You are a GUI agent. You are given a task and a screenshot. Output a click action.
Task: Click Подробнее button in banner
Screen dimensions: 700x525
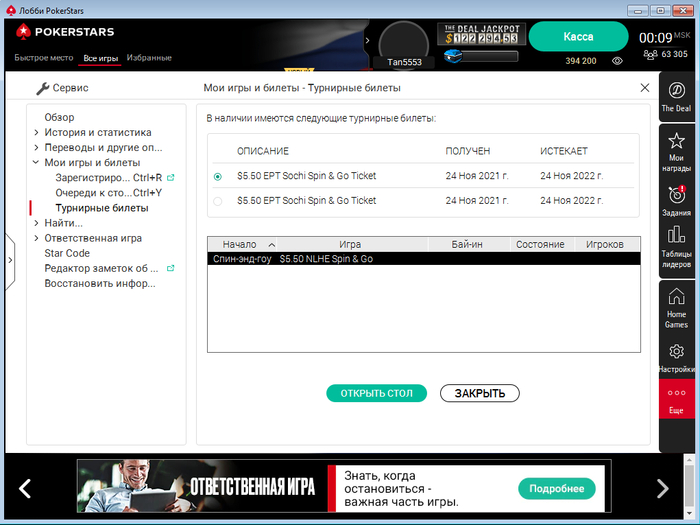pyautogui.click(x=557, y=489)
